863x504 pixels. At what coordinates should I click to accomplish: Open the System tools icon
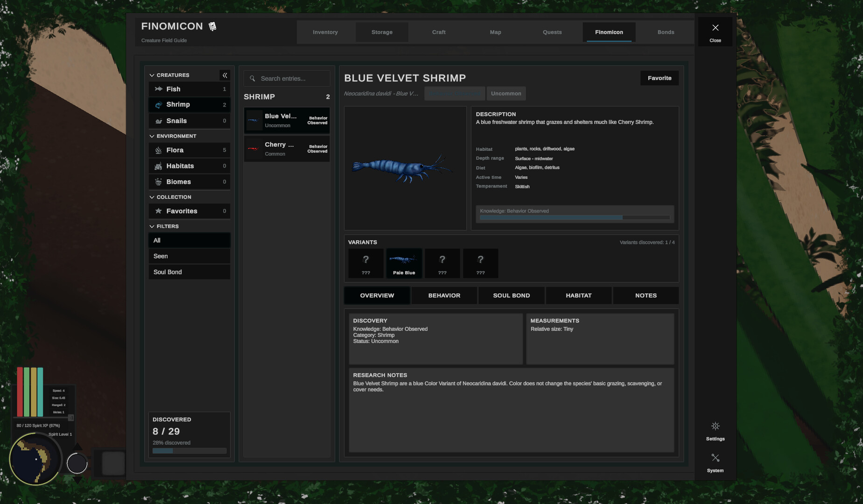(715, 458)
